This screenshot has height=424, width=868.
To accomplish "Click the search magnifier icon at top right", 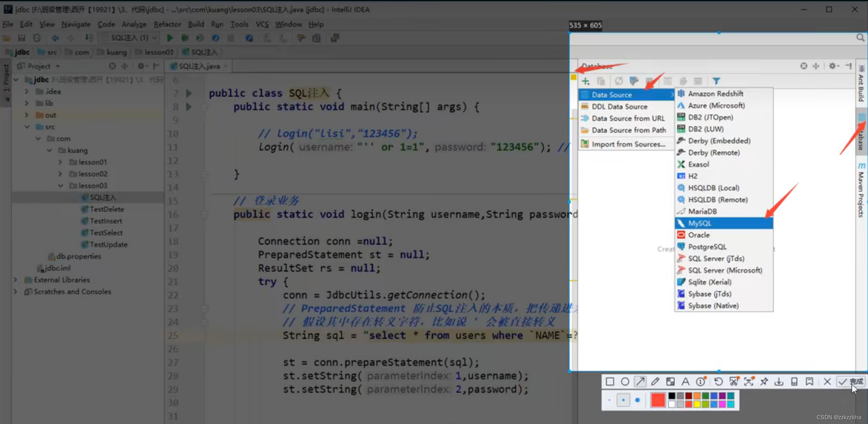I will (860, 38).
